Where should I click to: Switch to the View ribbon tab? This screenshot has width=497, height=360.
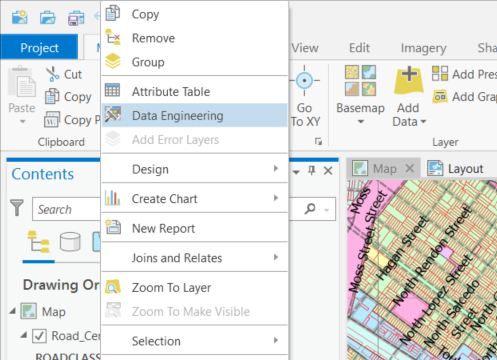pyautogui.click(x=305, y=48)
